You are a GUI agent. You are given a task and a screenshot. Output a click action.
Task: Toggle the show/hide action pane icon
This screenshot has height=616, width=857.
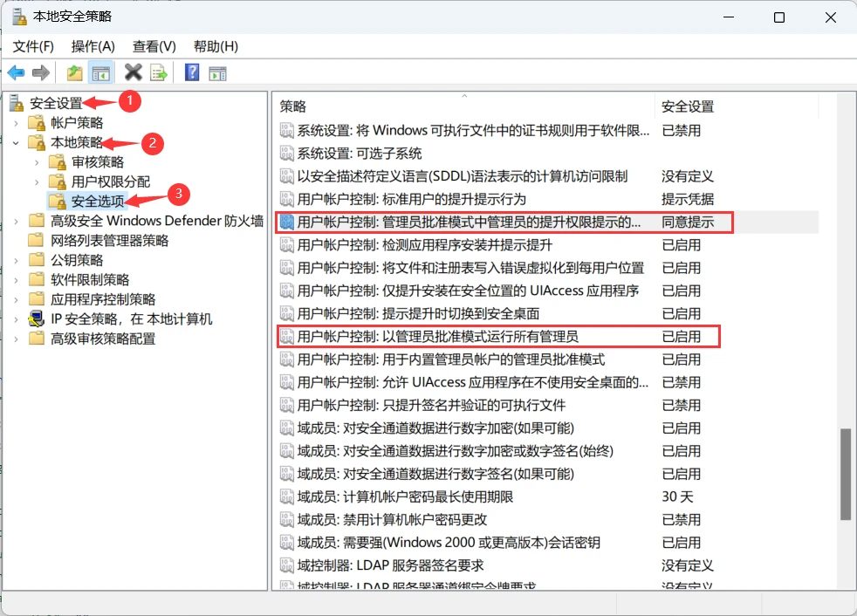click(x=217, y=72)
